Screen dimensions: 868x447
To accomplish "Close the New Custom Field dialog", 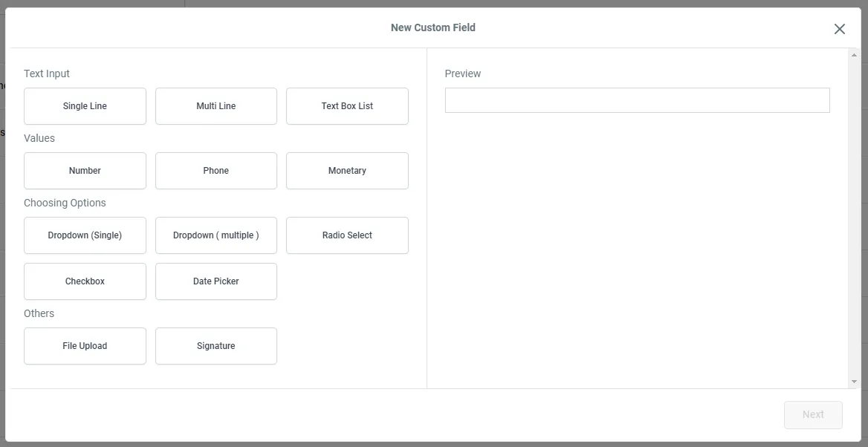I will coord(839,29).
